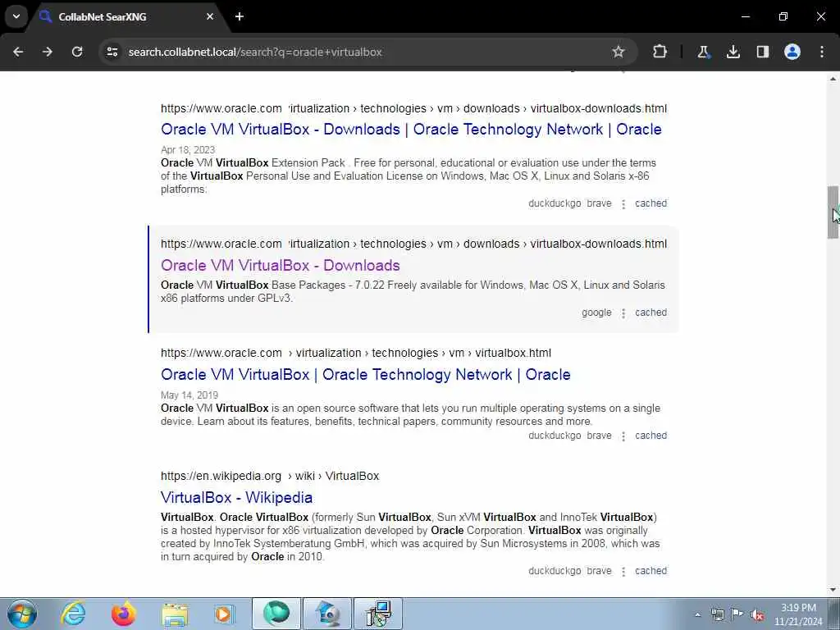Expand more options on Wikipedia result
This screenshot has height=630, width=840.
click(623, 572)
